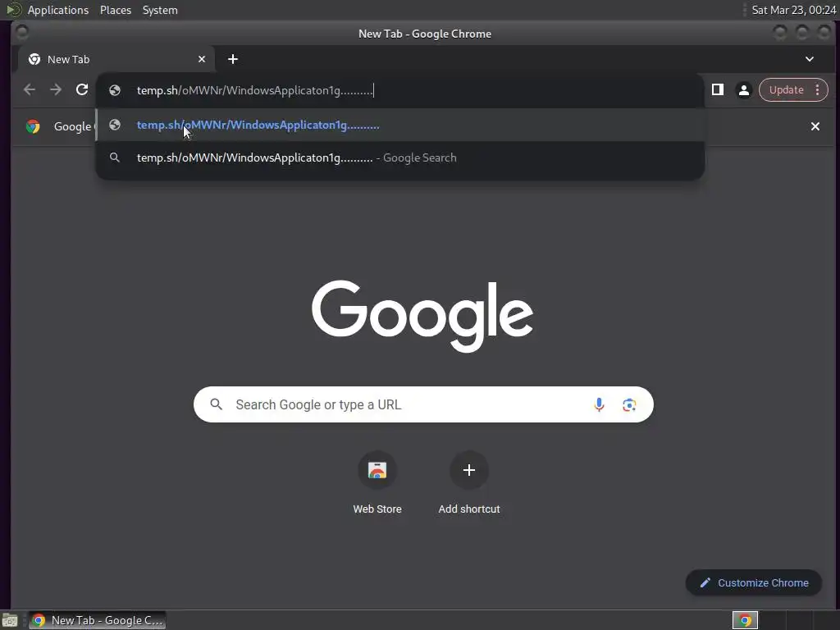Click the New Tab tab title

click(x=68, y=59)
